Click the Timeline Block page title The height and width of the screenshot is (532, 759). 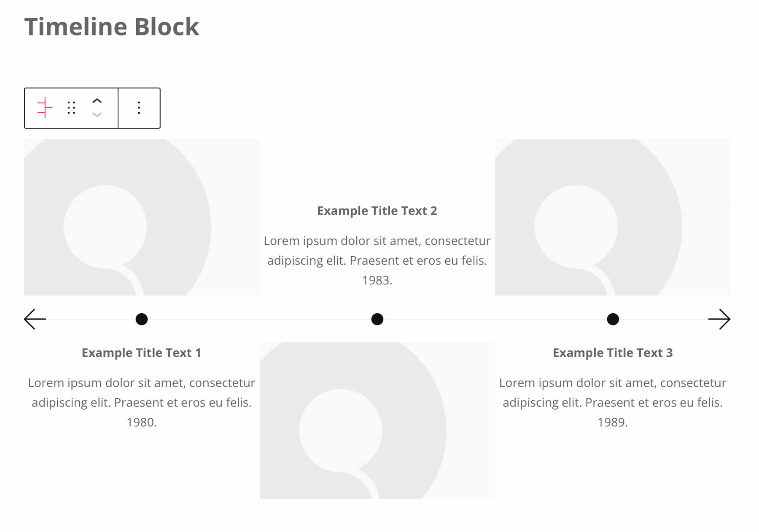click(x=112, y=26)
